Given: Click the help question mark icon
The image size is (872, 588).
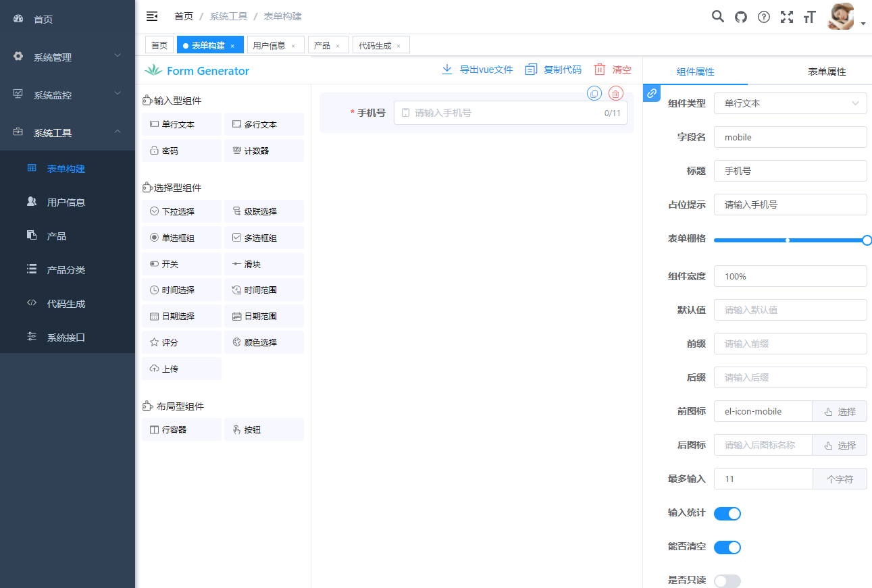Looking at the screenshot, I should tap(764, 17).
